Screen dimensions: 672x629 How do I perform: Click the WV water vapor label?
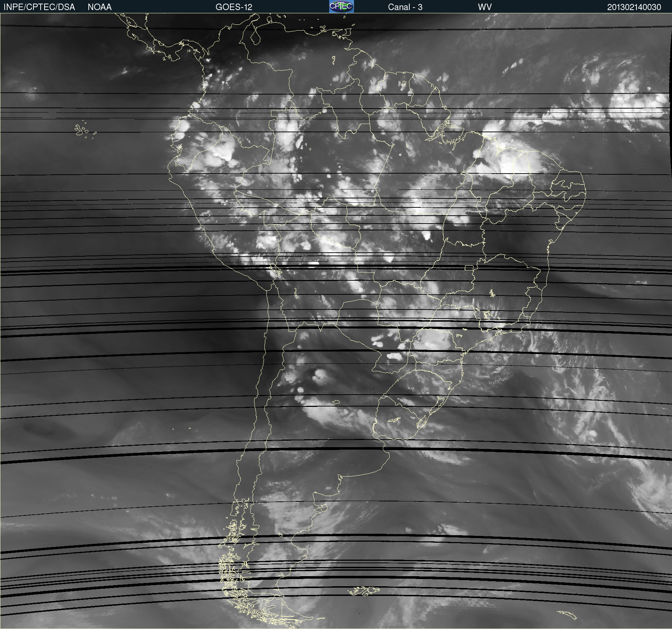(x=484, y=7)
